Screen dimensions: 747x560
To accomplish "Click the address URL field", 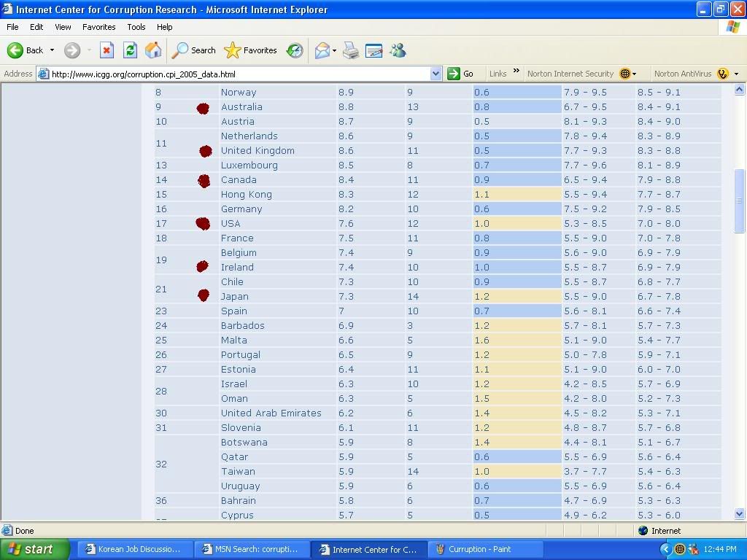I will point(233,74).
